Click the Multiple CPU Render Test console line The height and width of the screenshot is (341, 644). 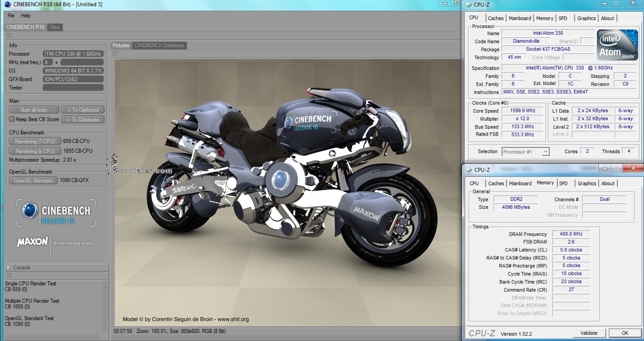tap(32, 301)
